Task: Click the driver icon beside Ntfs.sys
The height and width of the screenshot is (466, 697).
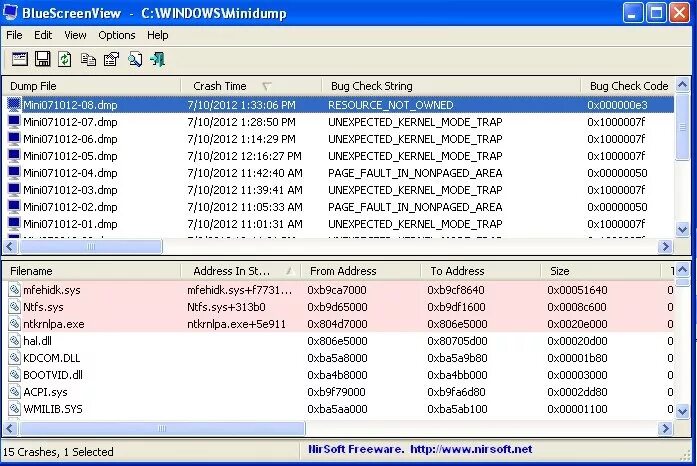Action: pos(15,306)
